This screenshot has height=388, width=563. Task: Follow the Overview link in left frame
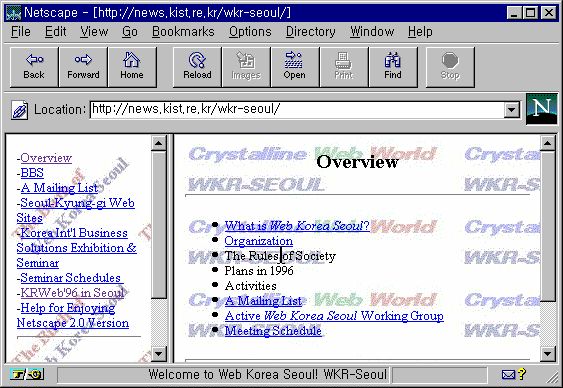(x=46, y=158)
